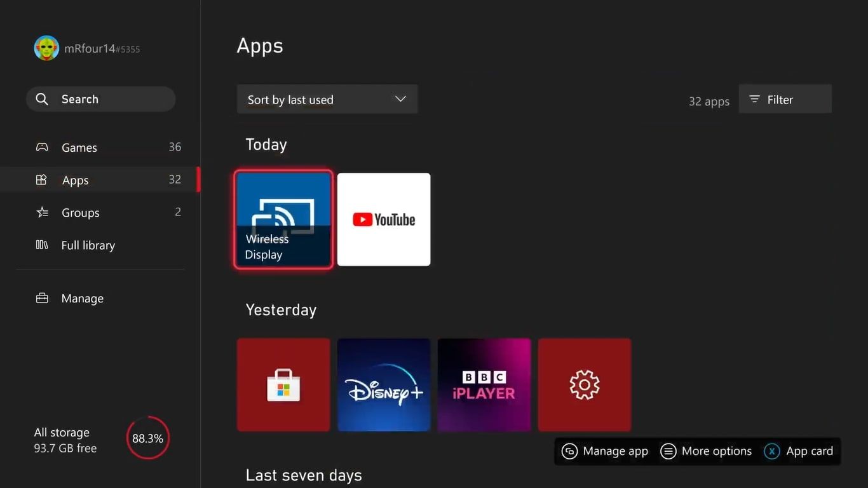The image size is (868, 488).
Task: Open the Settings app tile
Action: [x=584, y=384]
